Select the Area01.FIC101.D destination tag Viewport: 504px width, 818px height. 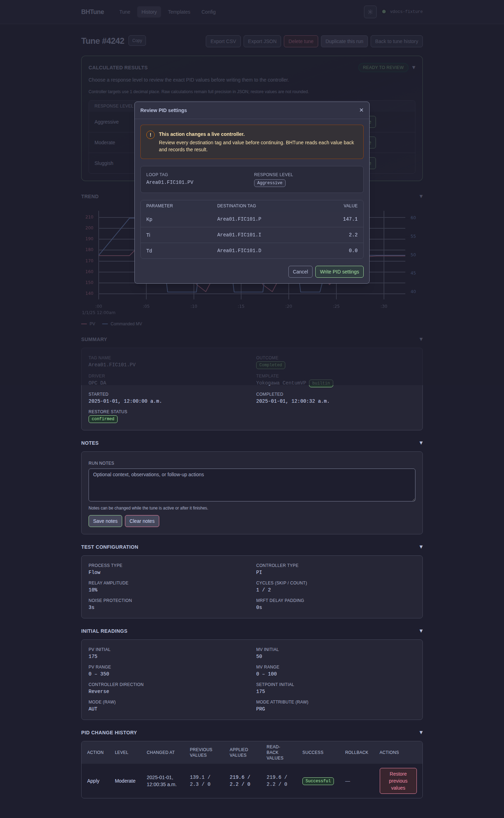[239, 251]
